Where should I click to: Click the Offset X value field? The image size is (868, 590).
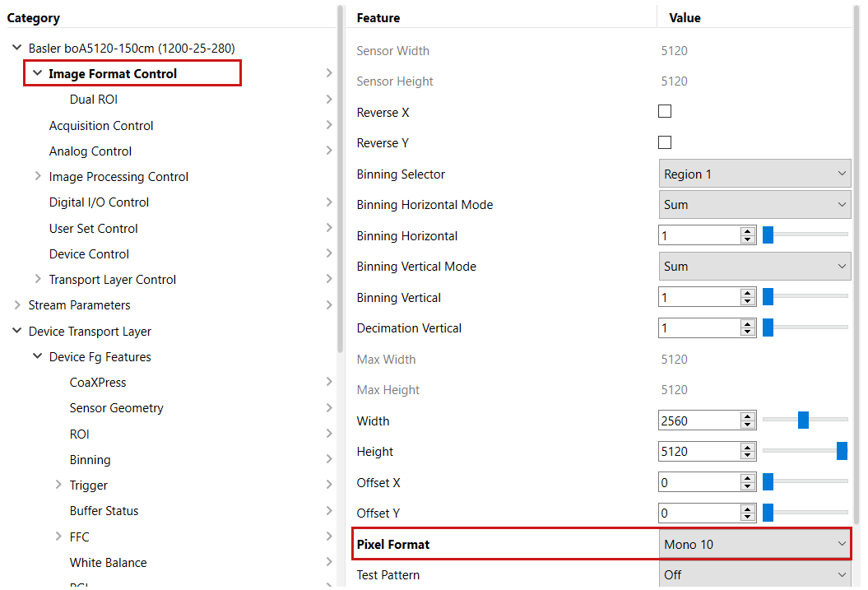[x=699, y=483]
